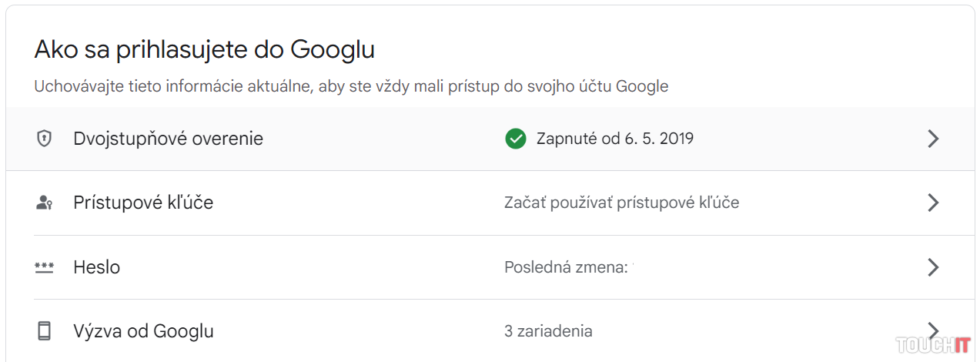Click the phone icon beside Výzva od Googlu

point(45,331)
